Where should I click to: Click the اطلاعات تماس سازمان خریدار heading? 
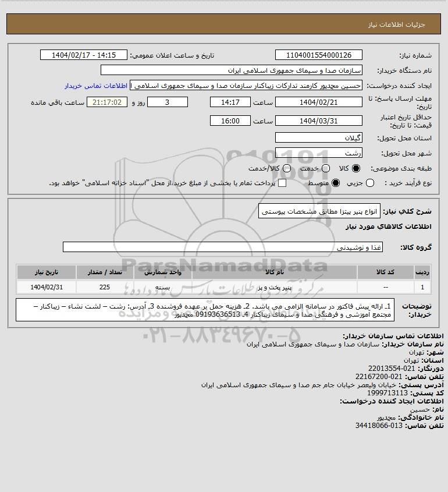pyautogui.click(x=393, y=336)
